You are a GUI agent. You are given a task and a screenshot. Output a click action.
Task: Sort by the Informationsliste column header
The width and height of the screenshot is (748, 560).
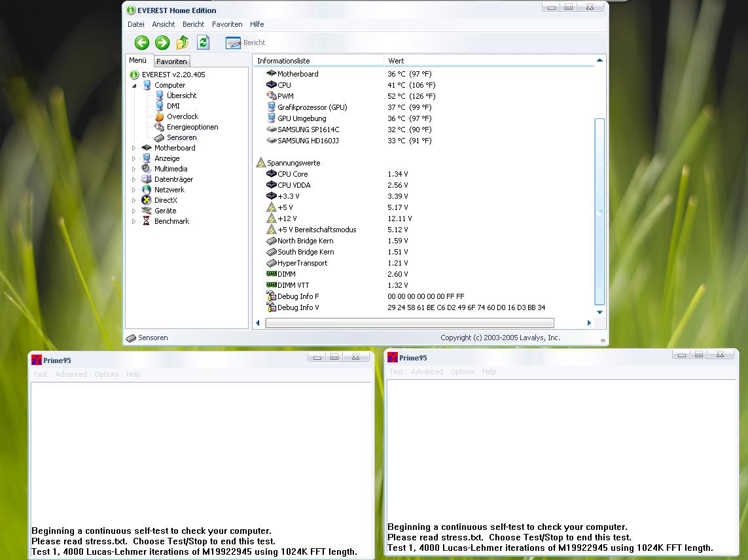[317, 61]
